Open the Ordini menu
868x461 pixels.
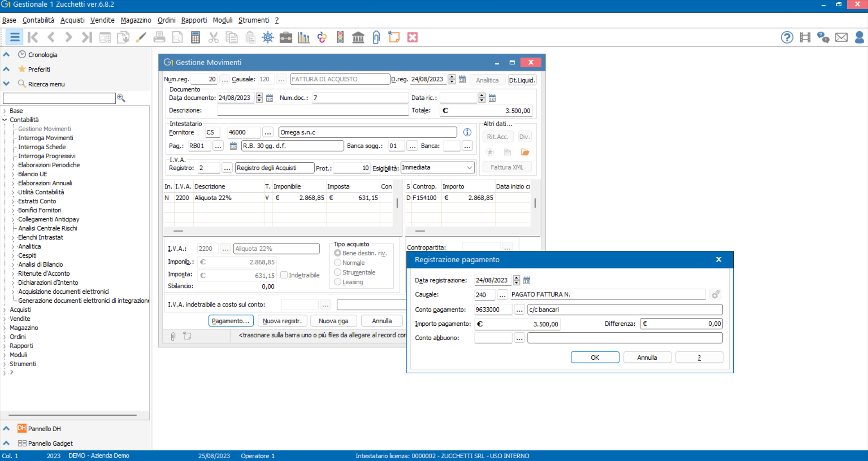(165, 20)
